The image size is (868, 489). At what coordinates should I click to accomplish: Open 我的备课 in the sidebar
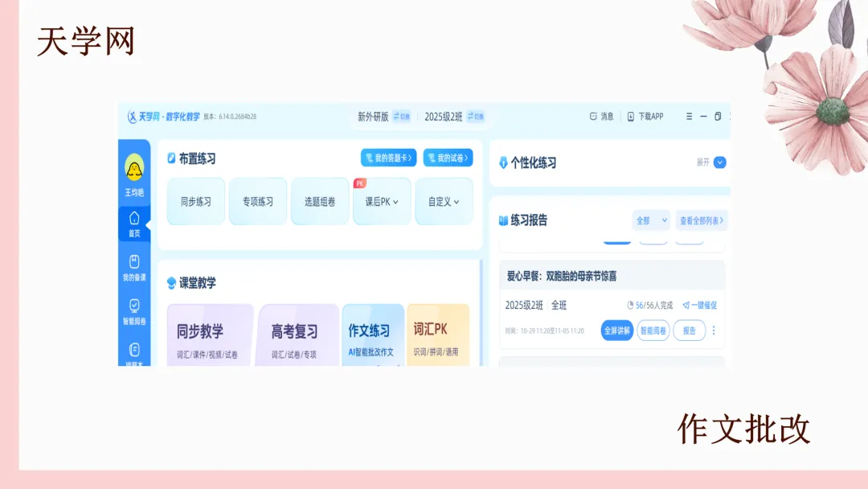point(134,268)
